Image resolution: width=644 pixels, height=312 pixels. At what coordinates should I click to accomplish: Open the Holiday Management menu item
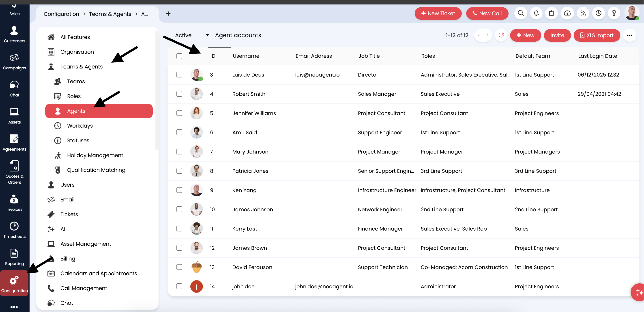click(95, 155)
